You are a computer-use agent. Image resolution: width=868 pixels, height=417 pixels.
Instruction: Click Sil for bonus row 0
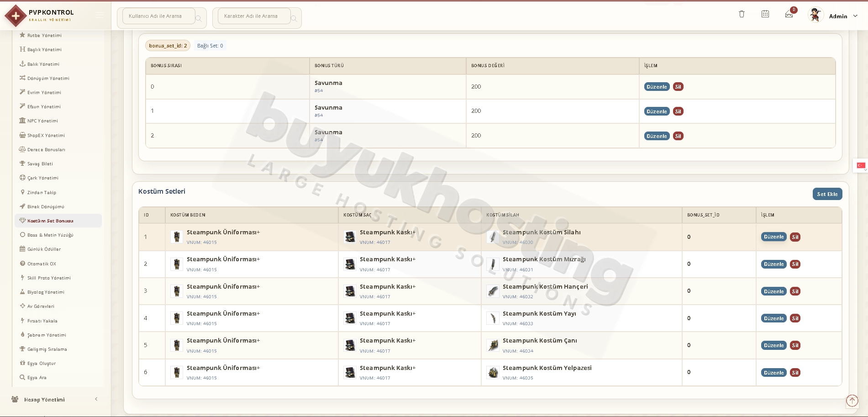tap(678, 87)
